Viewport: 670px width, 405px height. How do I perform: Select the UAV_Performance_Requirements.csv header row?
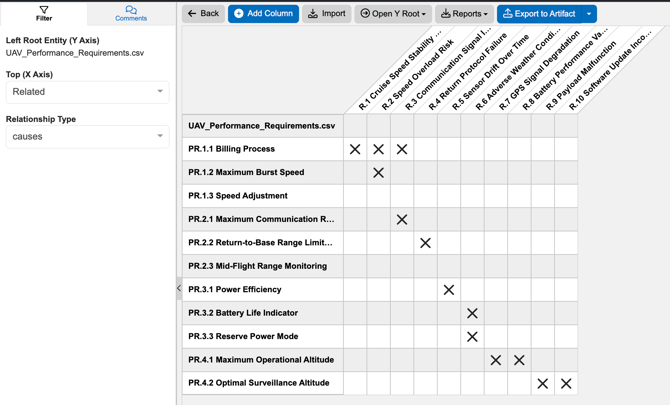[263, 126]
